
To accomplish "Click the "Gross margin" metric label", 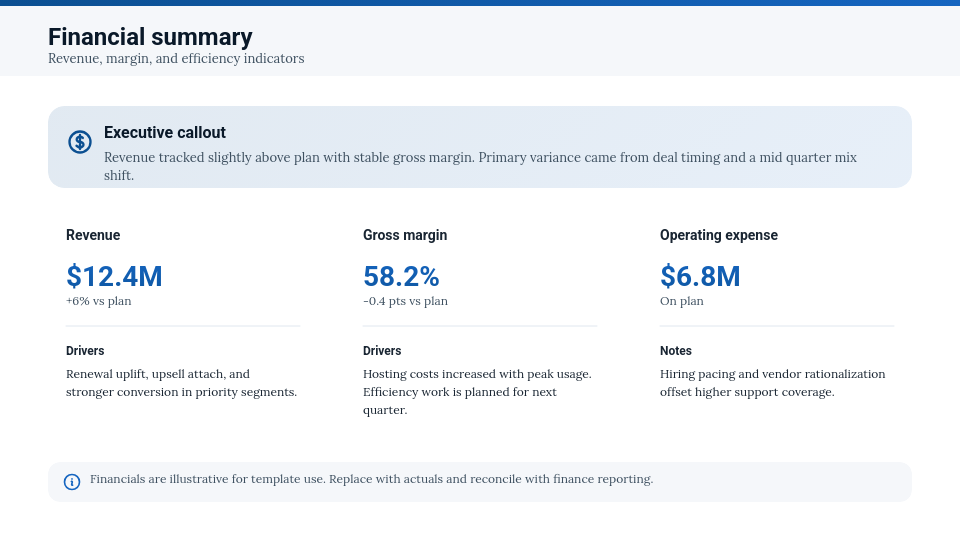I will (405, 235).
